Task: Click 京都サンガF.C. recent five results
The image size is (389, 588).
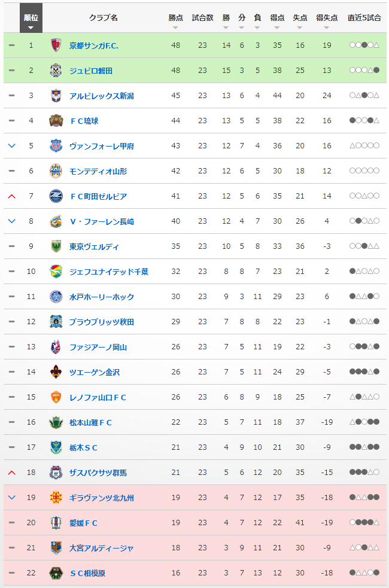Action: (364, 45)
